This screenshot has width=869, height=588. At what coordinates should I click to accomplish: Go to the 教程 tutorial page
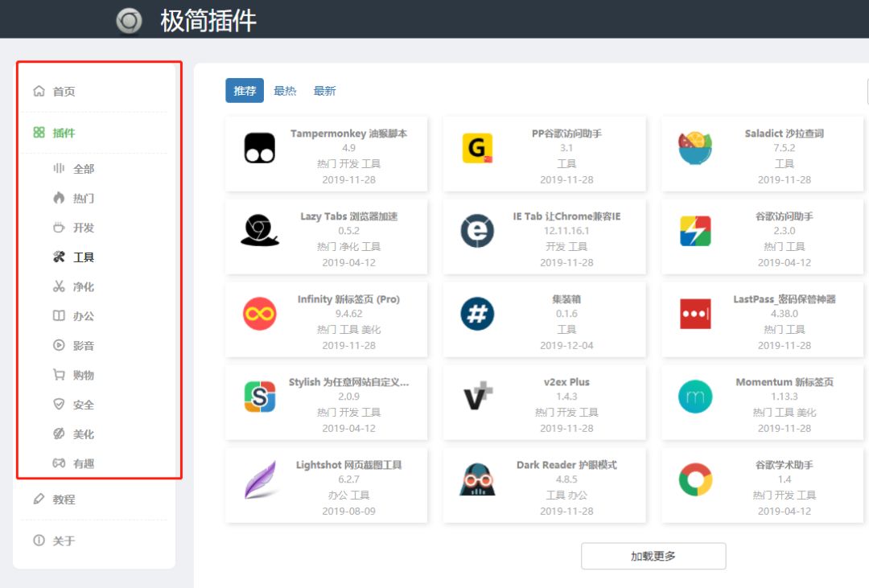[54, 500]
